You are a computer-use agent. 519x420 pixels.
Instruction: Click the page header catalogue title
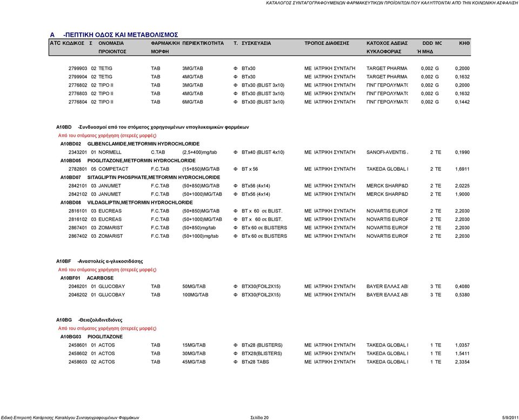tap(392, 3)
